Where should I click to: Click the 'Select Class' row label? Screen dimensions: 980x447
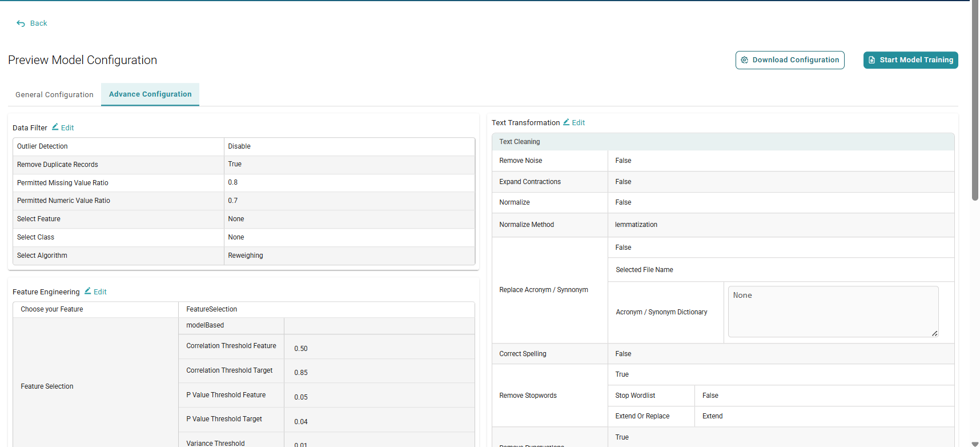coord(35,237)
